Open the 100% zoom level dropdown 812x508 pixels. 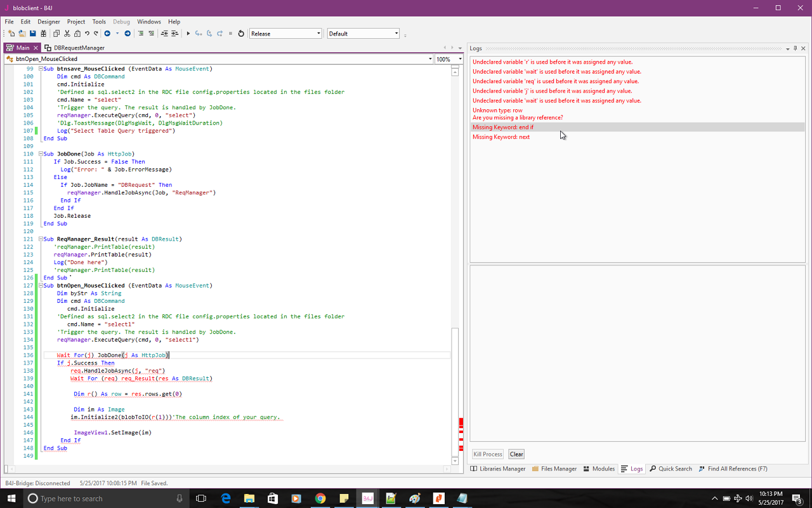tap(460, 59)
